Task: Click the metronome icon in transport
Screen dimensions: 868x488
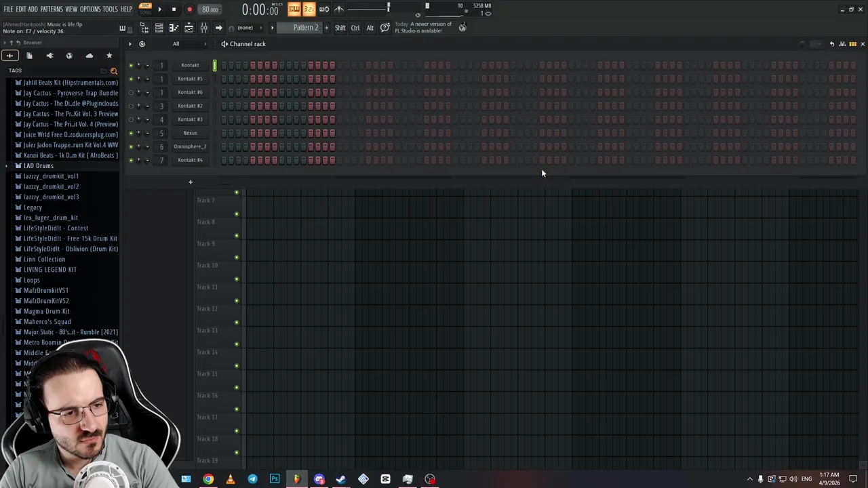Action: 339,9
